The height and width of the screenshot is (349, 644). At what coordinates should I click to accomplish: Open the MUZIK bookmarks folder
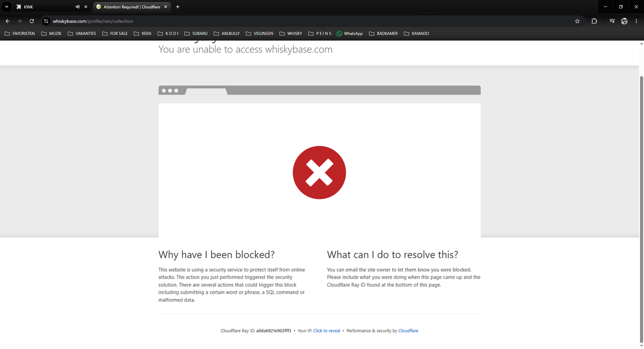(51, 34)
